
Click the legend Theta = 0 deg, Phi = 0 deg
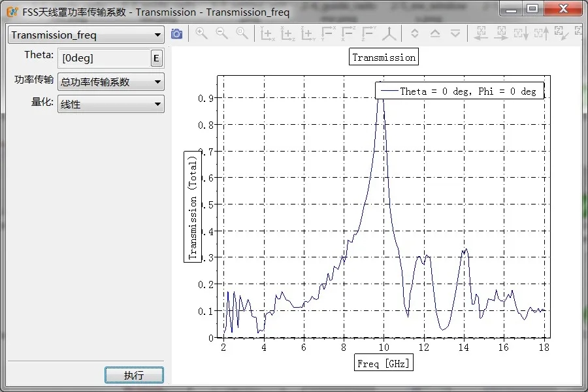coord(459,91)
